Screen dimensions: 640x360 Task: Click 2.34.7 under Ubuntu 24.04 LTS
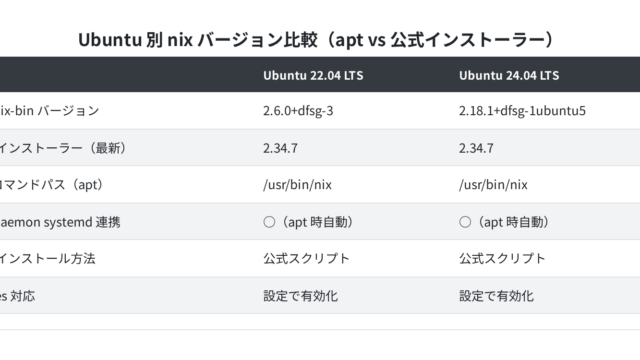click(476, 148)
